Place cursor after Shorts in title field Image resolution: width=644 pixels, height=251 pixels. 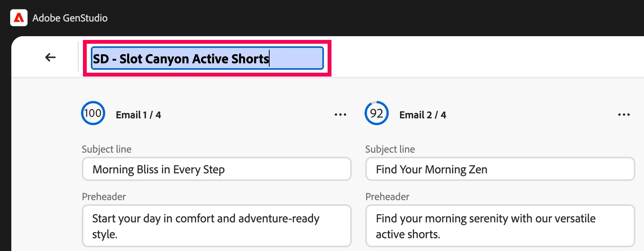270,59
